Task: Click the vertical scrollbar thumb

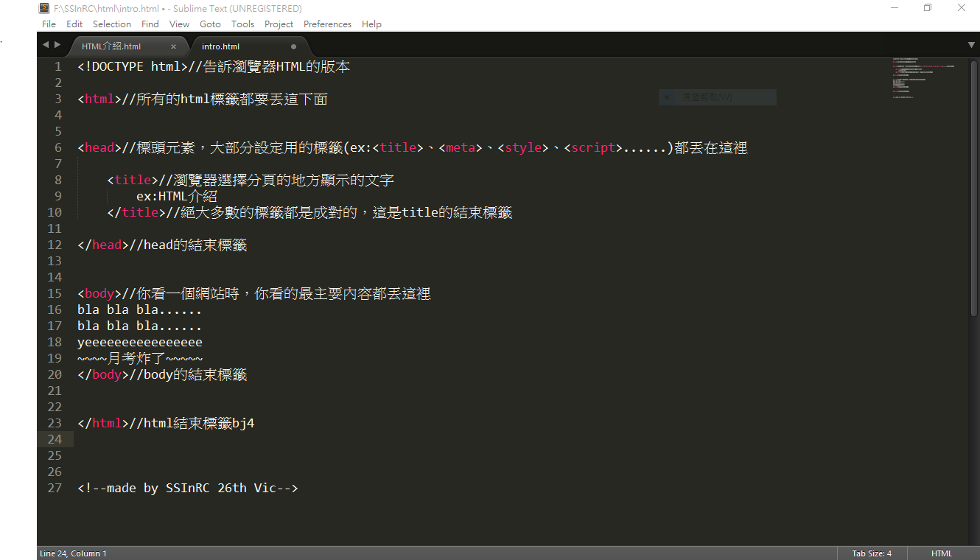Action: click(974, 188)
